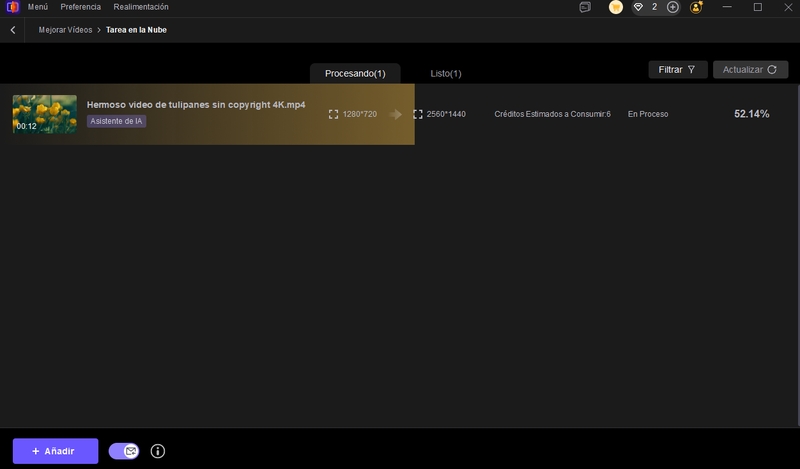Click the app logo icon
Image resolution: width=800 pixels, height=469 pixels.
pos(12,7)
